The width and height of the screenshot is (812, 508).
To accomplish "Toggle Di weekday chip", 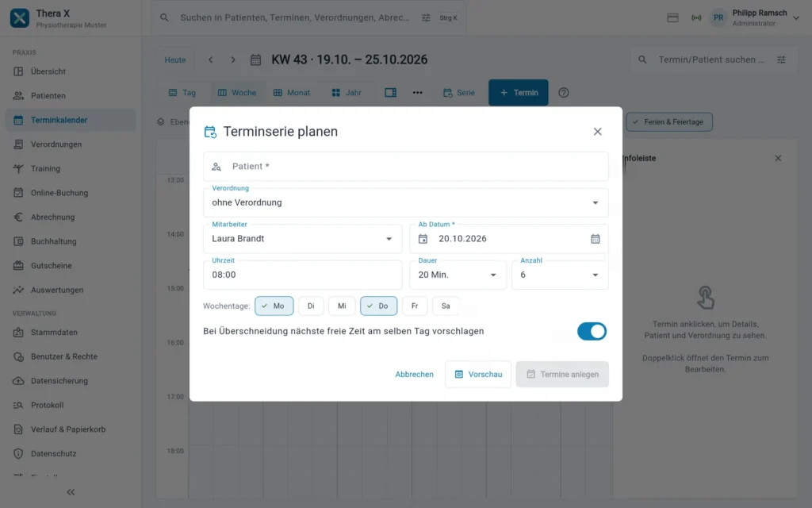I will coord(311,306).
